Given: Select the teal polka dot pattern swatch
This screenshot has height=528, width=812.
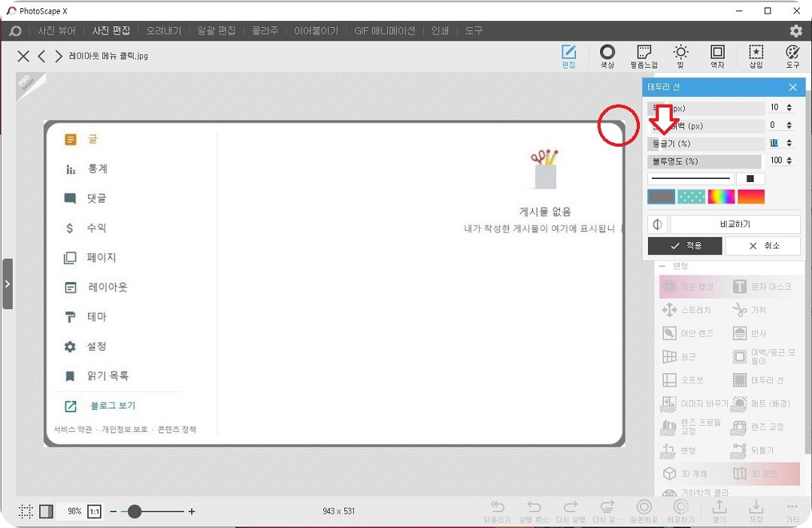Looking at the screenshot, I should coord(692,197).
